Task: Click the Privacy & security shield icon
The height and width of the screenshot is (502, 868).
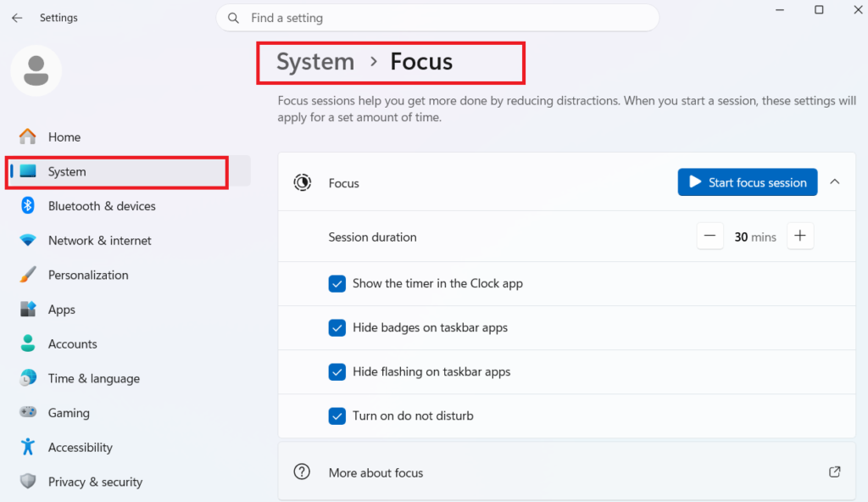Action: click(28, 481)
